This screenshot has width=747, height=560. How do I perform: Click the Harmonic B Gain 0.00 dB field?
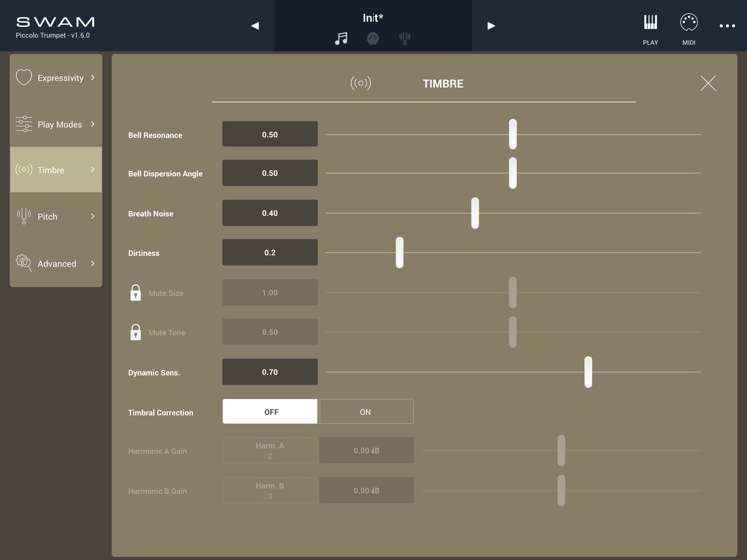[x=367, y=491]
